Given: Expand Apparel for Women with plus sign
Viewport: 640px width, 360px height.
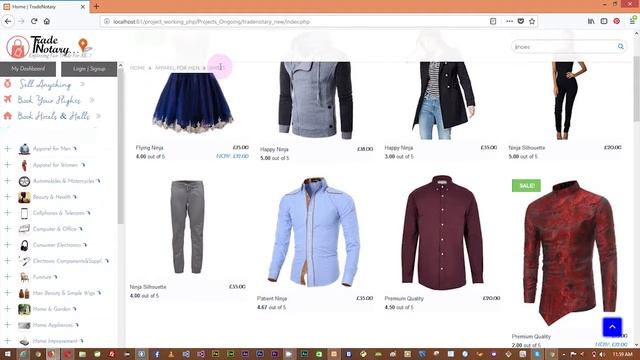Looking at the screenshot, I should tap(7, 164).
